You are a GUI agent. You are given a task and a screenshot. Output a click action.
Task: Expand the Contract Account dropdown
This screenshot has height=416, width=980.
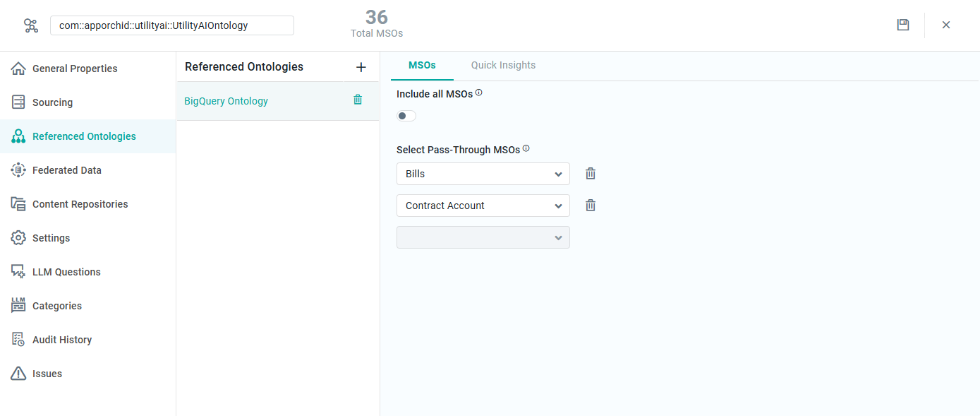483,206
